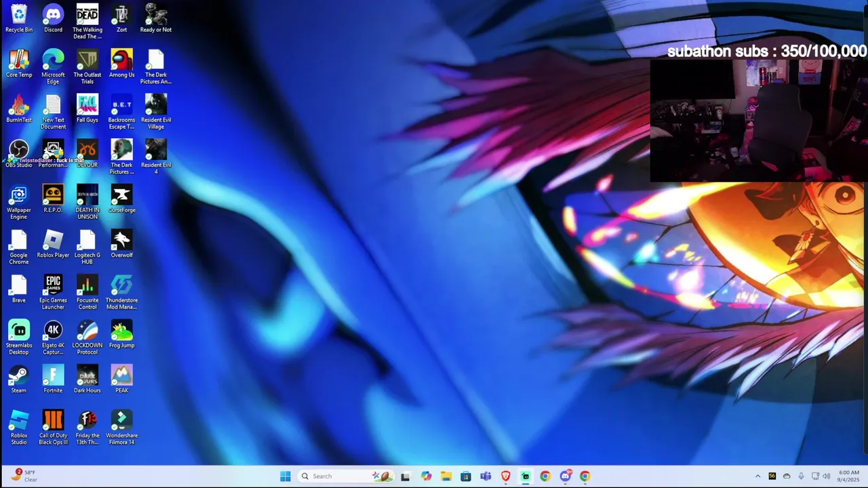Open Core Temp desktop shortcut
868x488 pixels.
[19, 64]
